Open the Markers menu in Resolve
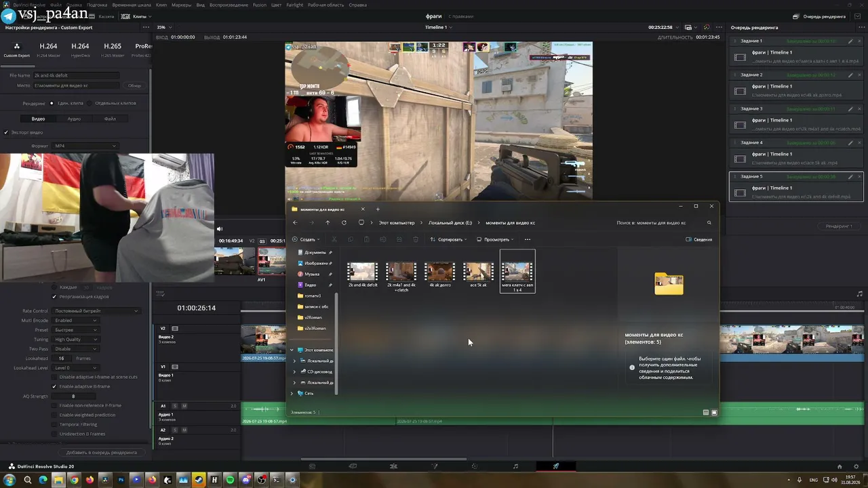Viewport: 868px width, 488px height. coord(181,5)
